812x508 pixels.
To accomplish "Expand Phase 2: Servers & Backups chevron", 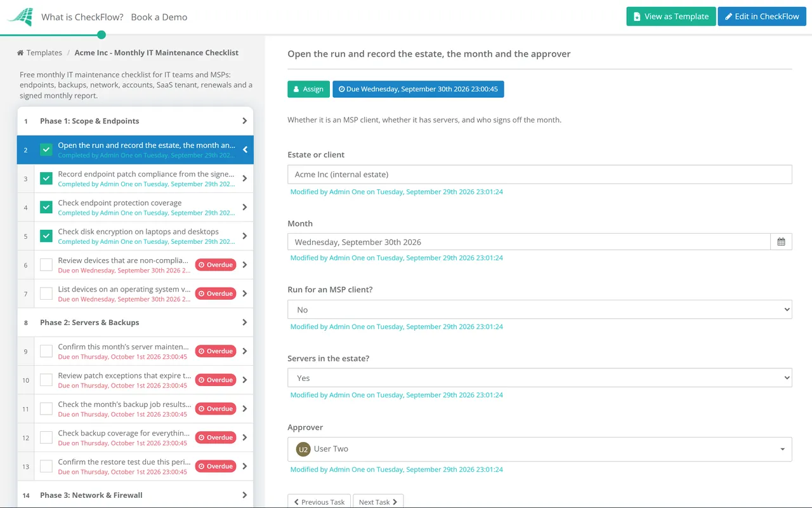I will point(245,323).
